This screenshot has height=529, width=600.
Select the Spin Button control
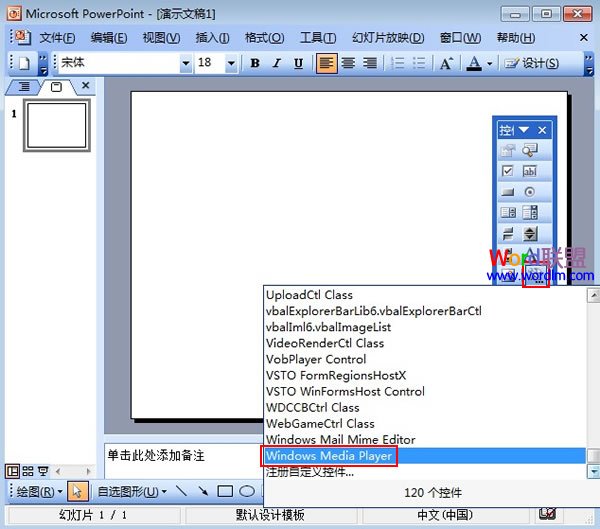click(x=530, y=233)
